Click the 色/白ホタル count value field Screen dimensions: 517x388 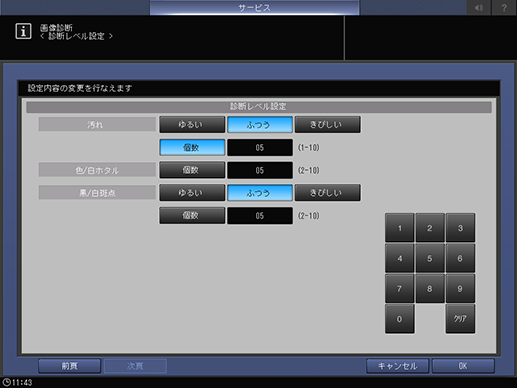click(260, 170)
